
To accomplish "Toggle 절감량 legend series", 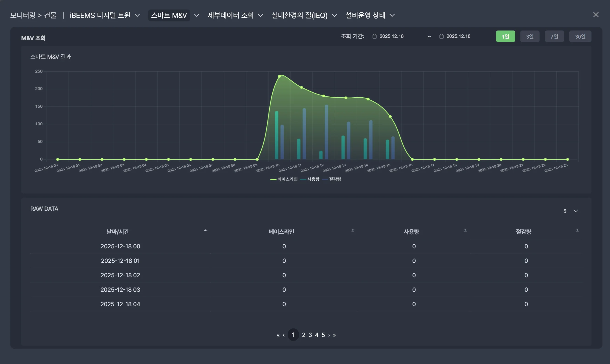I will point(331,179).
